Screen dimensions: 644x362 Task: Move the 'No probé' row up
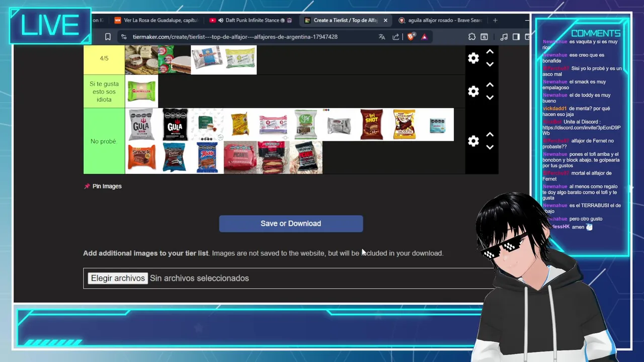point(490,135)
